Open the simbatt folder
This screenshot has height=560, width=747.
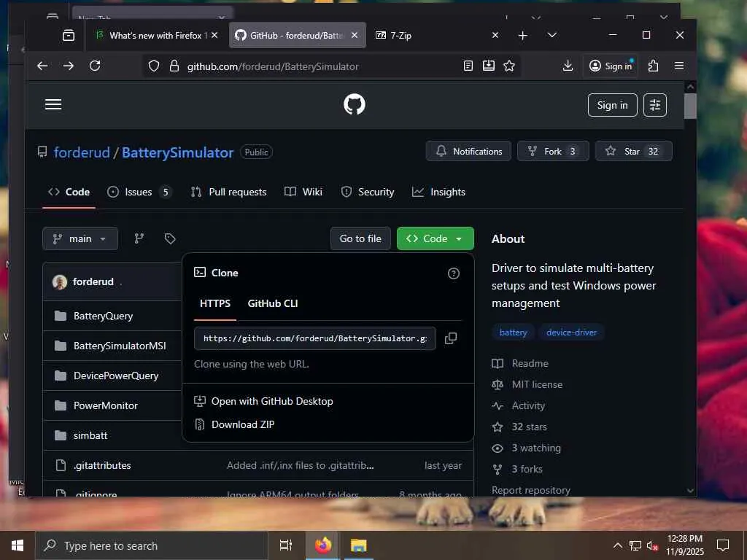coord(90,436)
